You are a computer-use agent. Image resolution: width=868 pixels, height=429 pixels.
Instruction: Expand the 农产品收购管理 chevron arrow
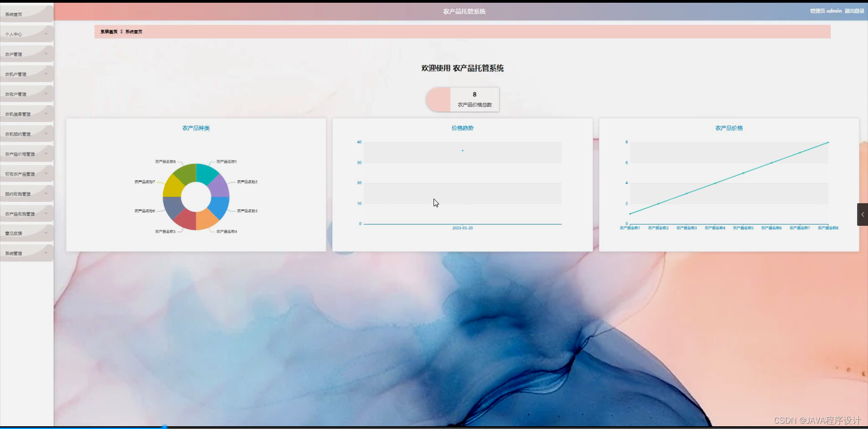(46, 213)
